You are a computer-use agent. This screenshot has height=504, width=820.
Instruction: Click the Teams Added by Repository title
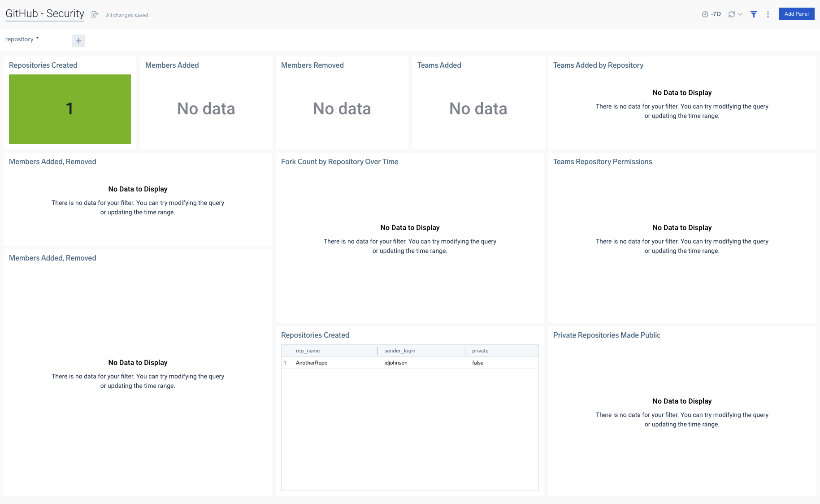(x=598, y=65)
